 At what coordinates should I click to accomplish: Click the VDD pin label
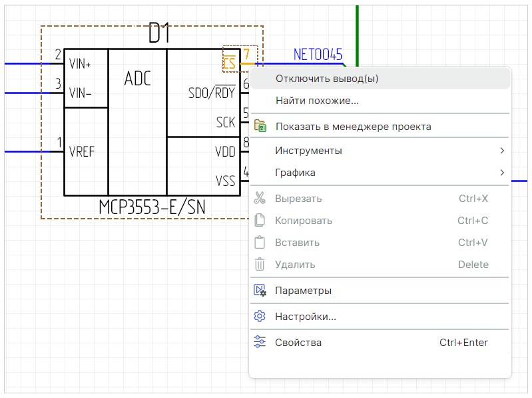coord(225,151)
